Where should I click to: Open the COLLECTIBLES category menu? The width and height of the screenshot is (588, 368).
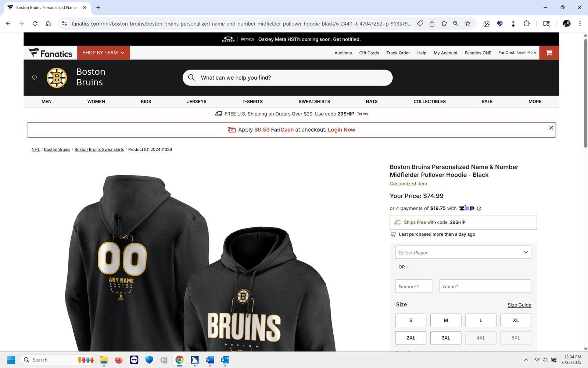pyautogui.click(x=430, y=102)
